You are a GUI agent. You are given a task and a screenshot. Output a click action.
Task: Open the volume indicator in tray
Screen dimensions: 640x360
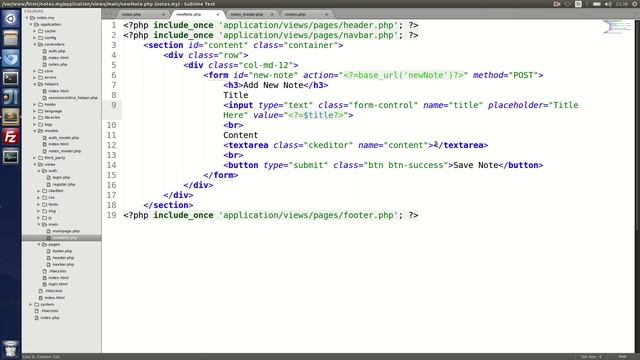608,4
